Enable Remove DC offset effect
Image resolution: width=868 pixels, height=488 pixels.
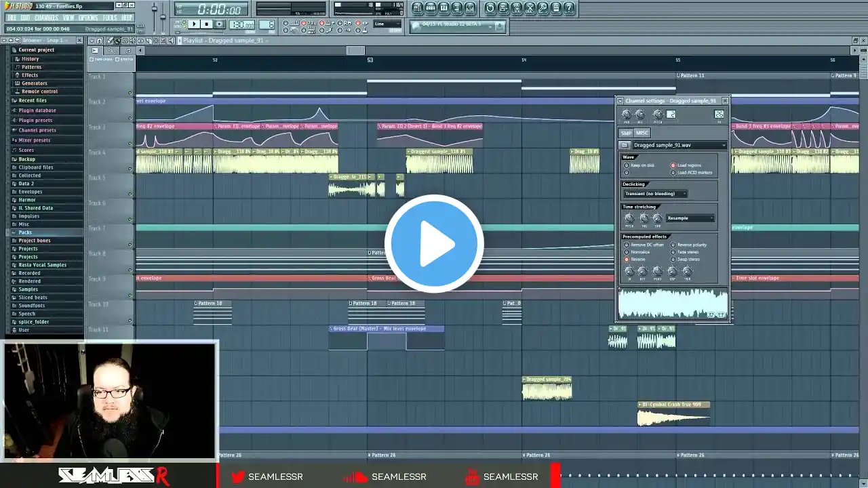[627, 245]
